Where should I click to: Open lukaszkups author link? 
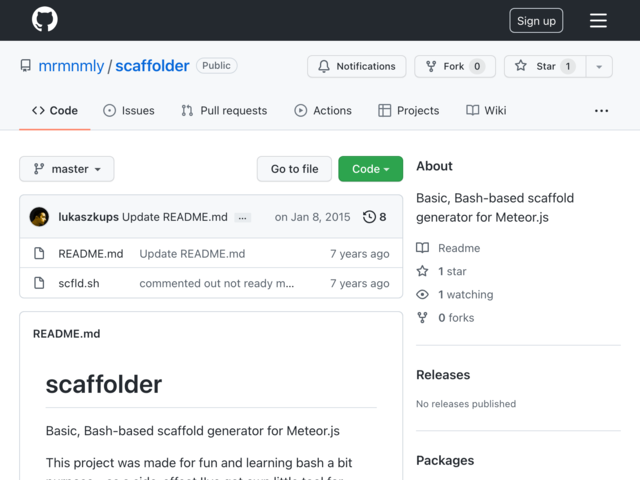point(89,217)
